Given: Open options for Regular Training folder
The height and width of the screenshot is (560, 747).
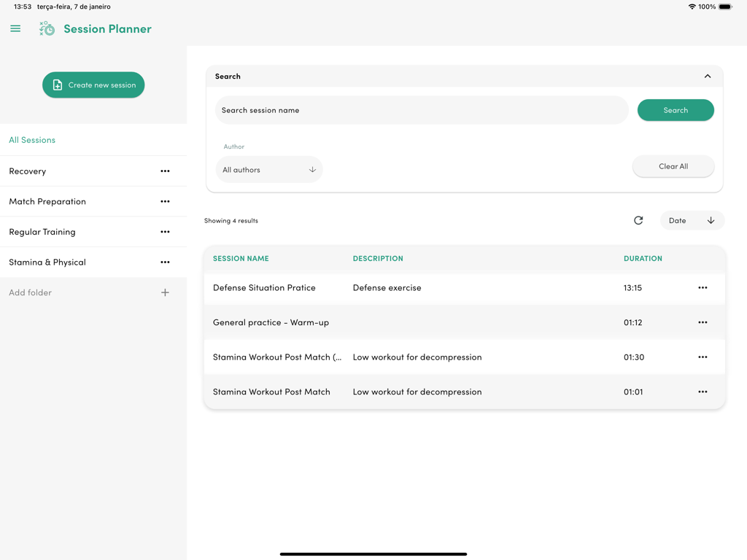Looking at the screenshot, I should (165, 232).
